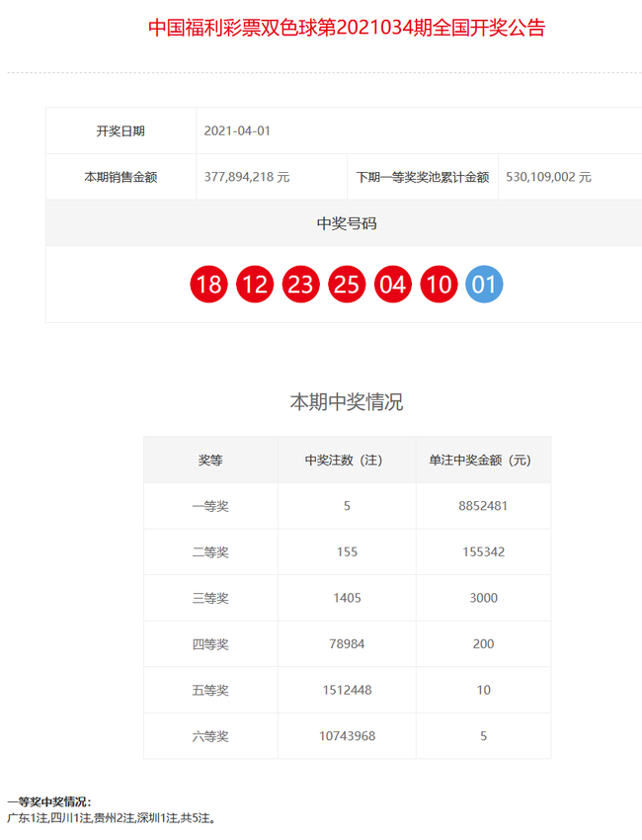
Task: Click the 本期中奖情况 heading
Action: pyautogui.click(x=347, y=402)
